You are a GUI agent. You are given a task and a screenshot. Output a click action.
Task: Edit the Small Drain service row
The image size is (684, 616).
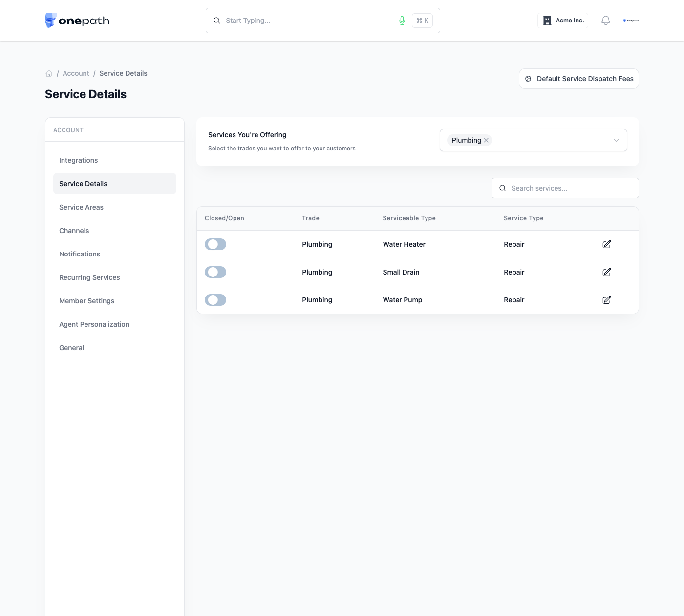607,272
